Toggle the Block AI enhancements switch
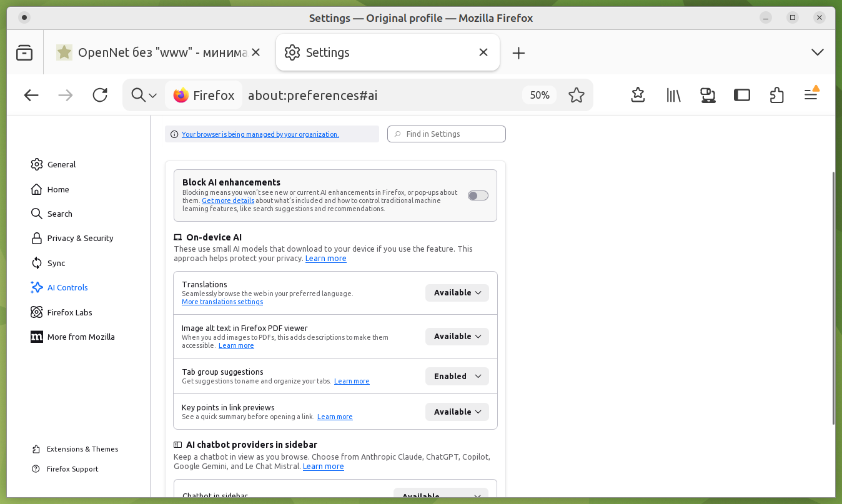 point(478,195)
